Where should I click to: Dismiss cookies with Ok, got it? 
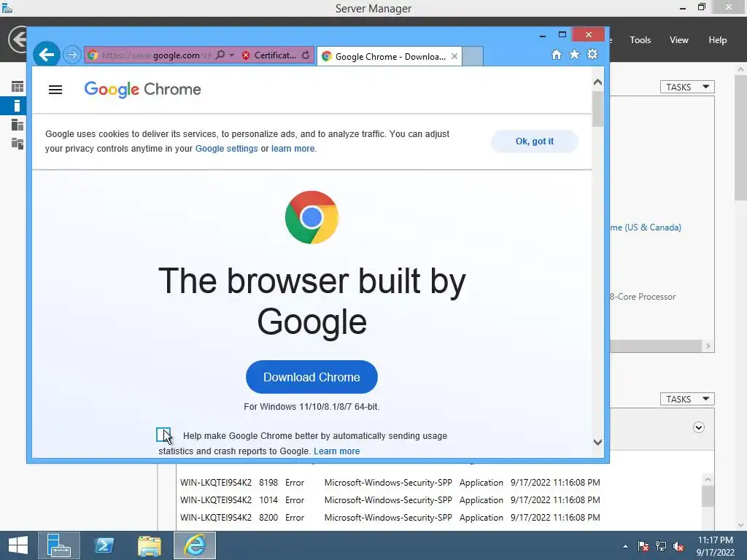point(535,141)
